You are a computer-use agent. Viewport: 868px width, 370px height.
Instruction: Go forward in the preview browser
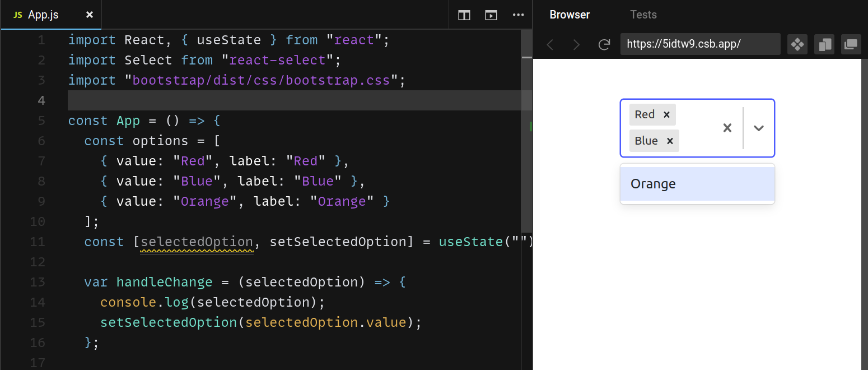(x=576, y=44)
